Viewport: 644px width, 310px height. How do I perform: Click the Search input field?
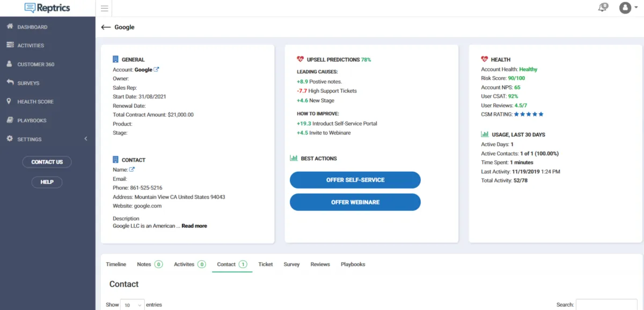click(606, 305)
